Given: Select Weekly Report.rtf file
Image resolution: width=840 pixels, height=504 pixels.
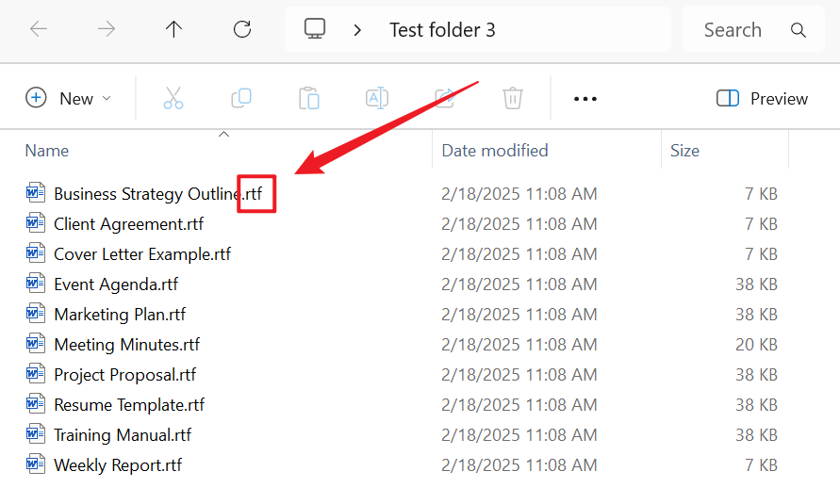Looking at the screenshot, I should coord(118,465).
